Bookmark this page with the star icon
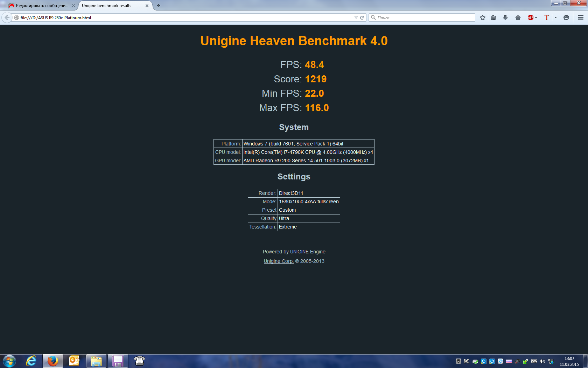 tap(483, 18)
